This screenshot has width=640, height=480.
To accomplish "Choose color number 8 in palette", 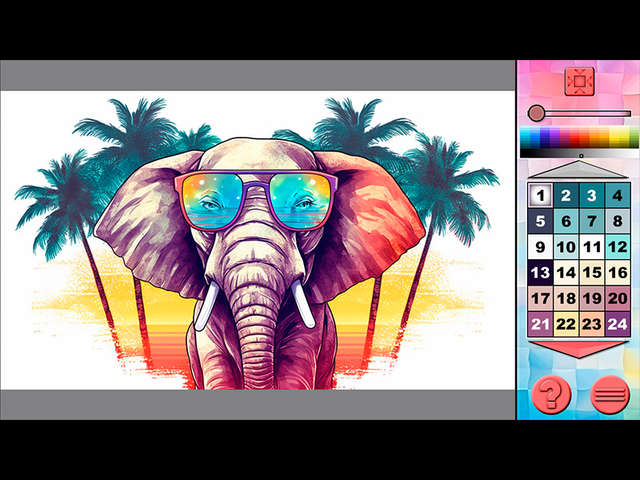I will click(x=618, y=221).
